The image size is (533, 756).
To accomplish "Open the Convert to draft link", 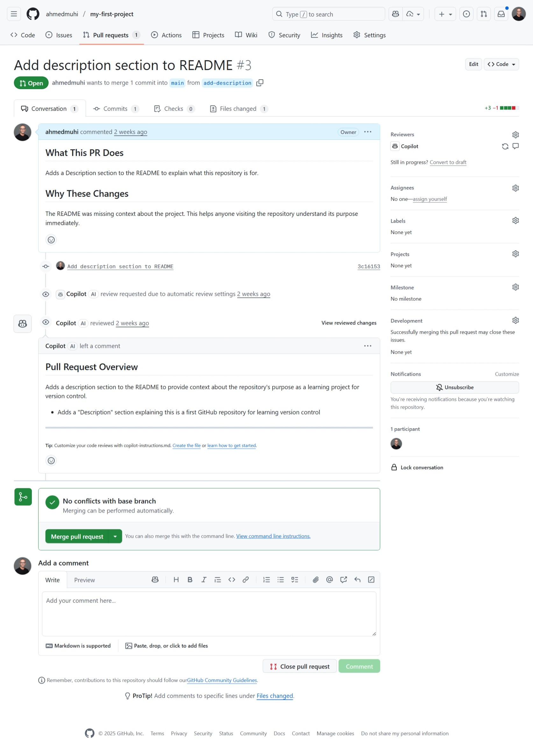I will 448,162.
